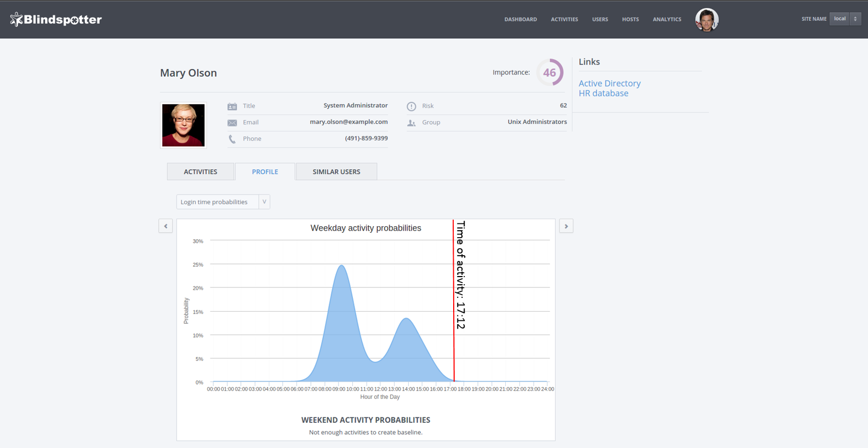Switch to the Activities tab

201,171
